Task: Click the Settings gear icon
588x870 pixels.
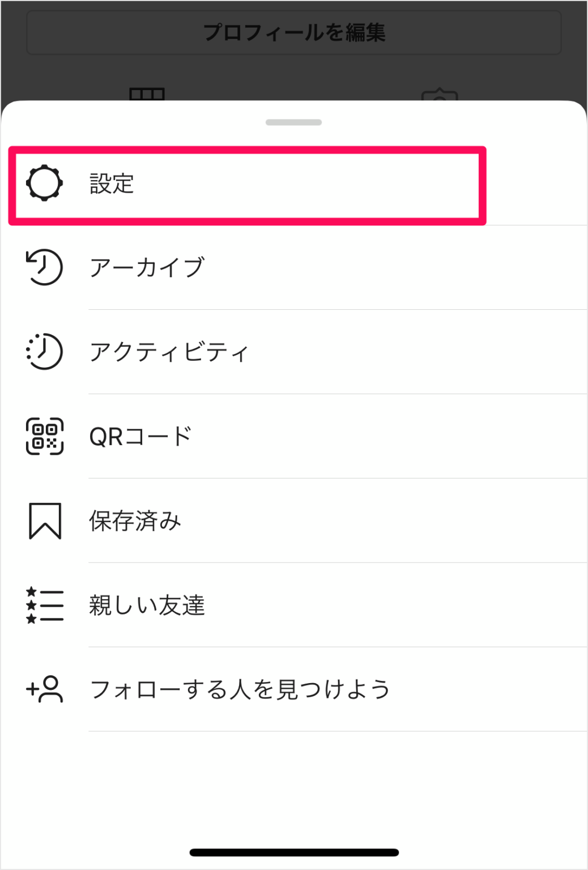Action: pyautogui.click(x=44, y=184)
